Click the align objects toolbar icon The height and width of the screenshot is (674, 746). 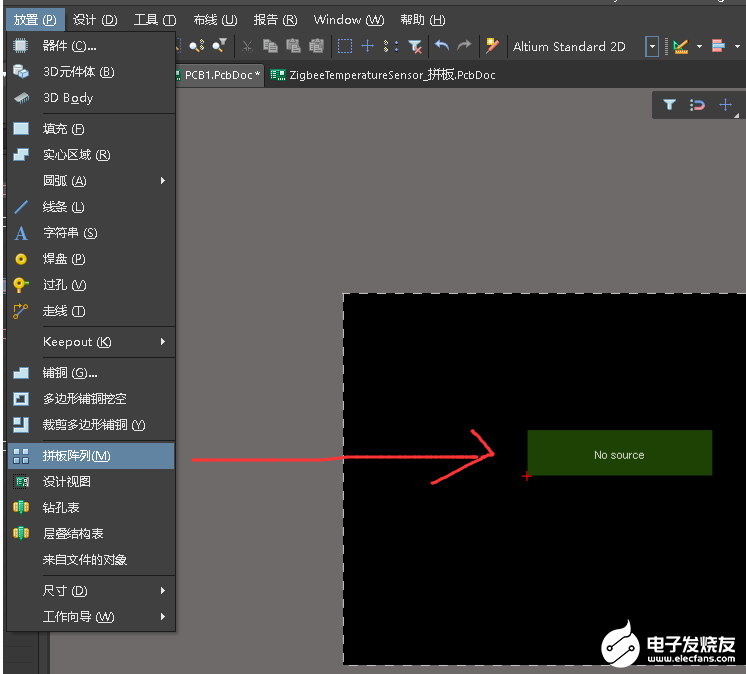pos(718,46)
